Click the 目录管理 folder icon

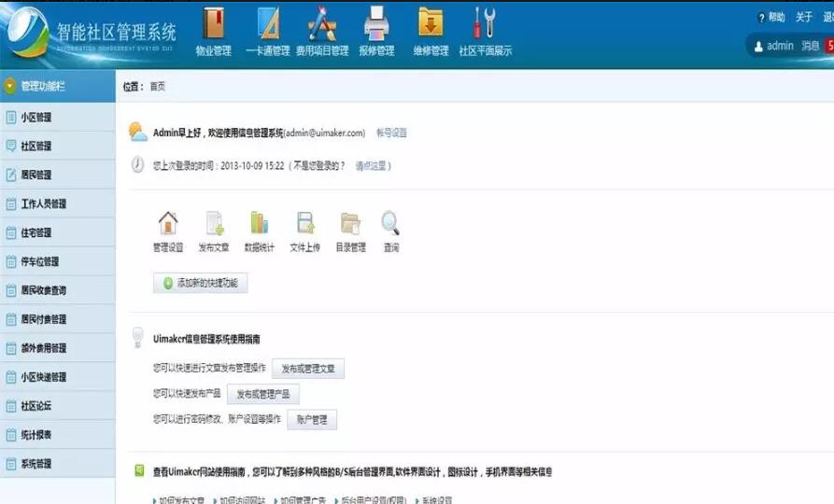[350, 223]
